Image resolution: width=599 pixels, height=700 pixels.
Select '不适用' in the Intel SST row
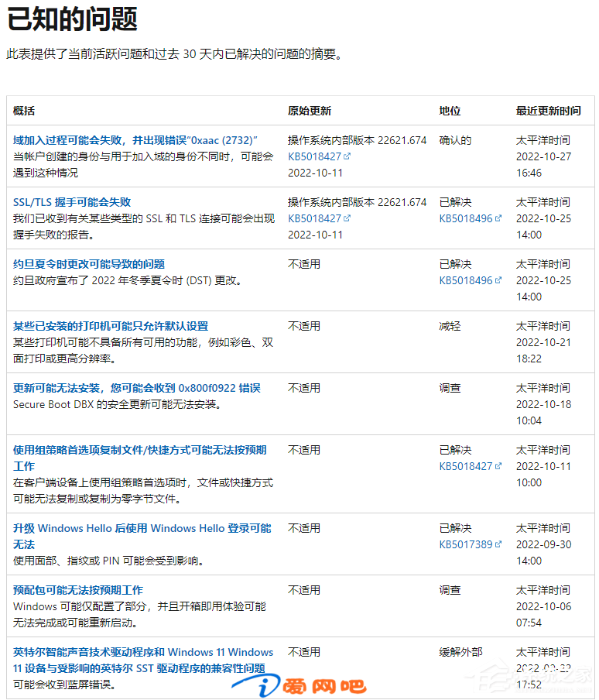point(303,652)
